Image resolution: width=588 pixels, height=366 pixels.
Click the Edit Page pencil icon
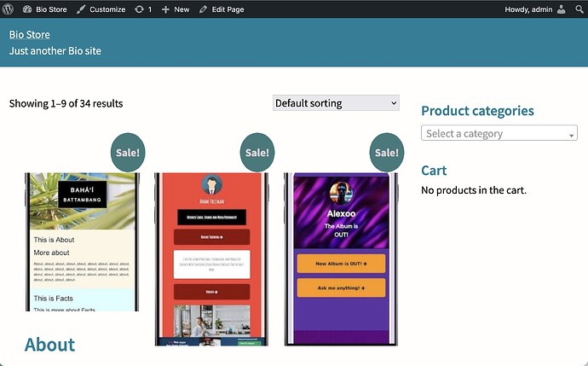pos(203,9)
